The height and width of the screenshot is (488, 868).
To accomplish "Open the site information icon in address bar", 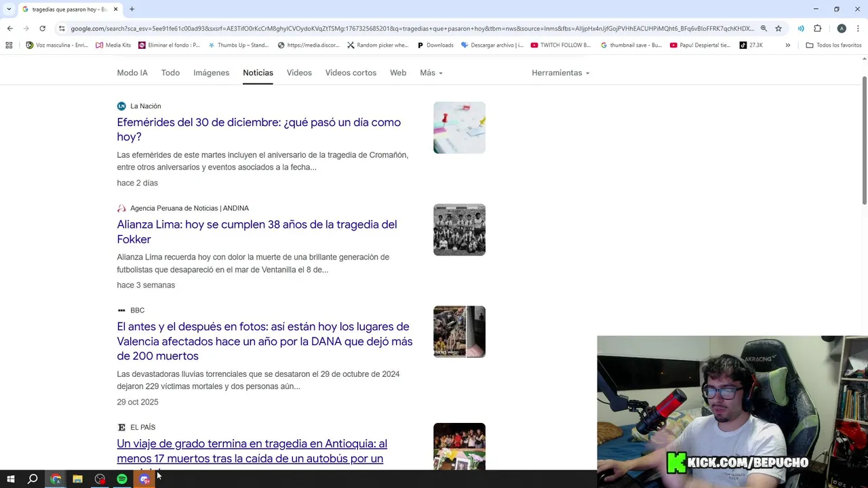I will point(62,28).
